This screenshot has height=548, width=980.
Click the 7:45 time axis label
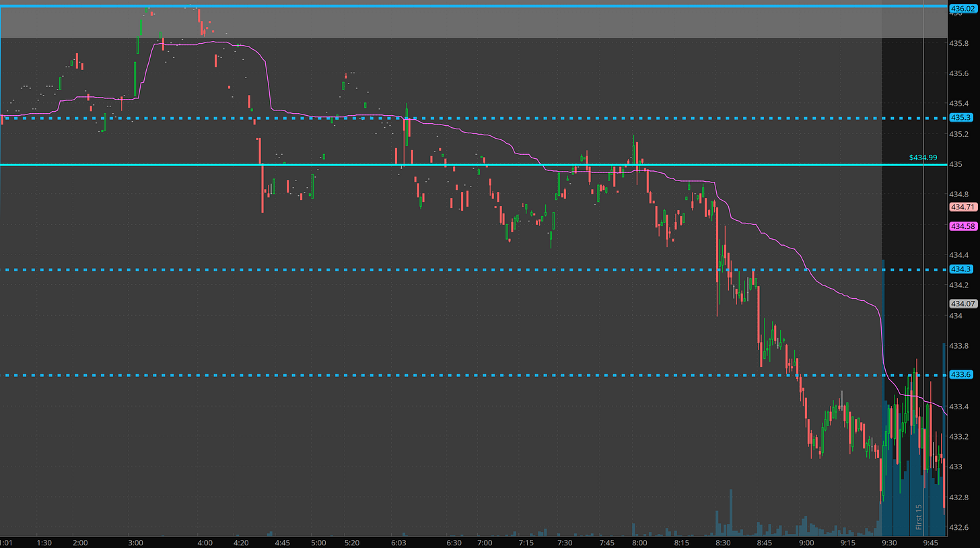[606, 542]
